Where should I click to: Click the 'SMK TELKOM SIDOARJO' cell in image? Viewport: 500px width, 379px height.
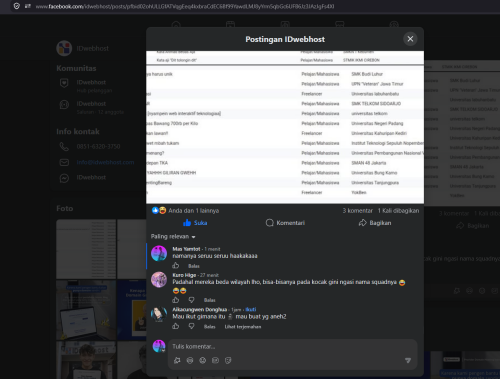[x=376, y=104]
